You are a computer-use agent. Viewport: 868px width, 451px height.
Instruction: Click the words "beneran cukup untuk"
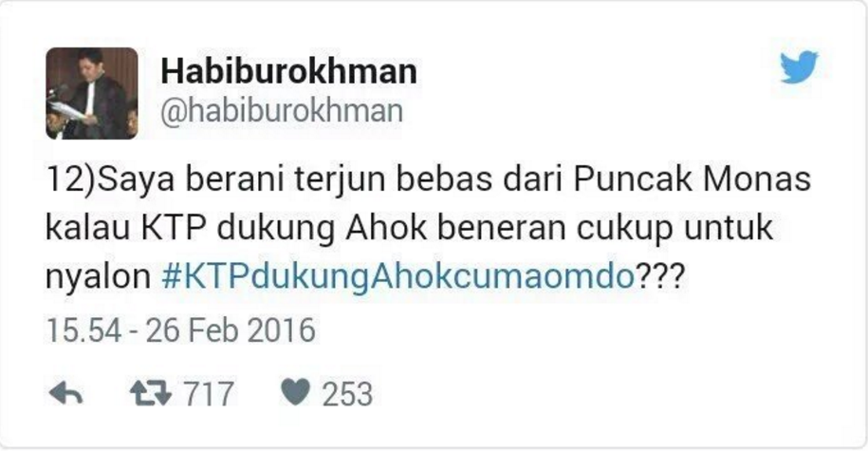tap(605, 228)
